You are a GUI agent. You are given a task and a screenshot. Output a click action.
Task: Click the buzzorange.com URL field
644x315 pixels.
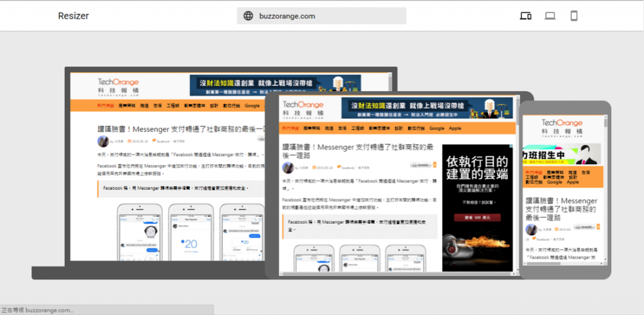[x=321, y=16]
